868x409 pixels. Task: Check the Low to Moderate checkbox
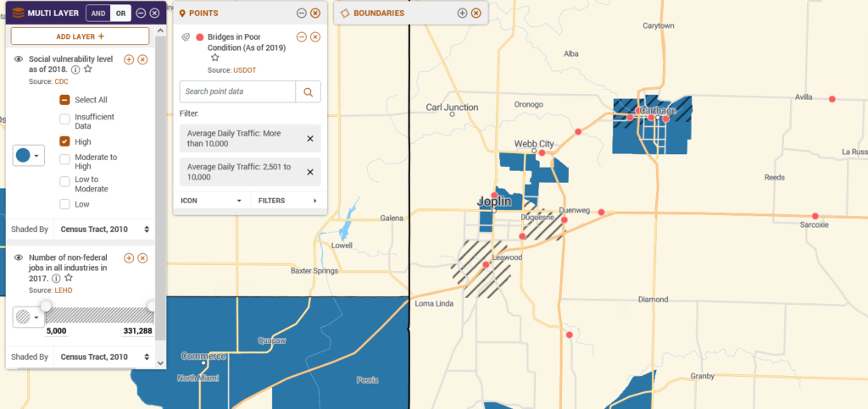tap(64, 181)
